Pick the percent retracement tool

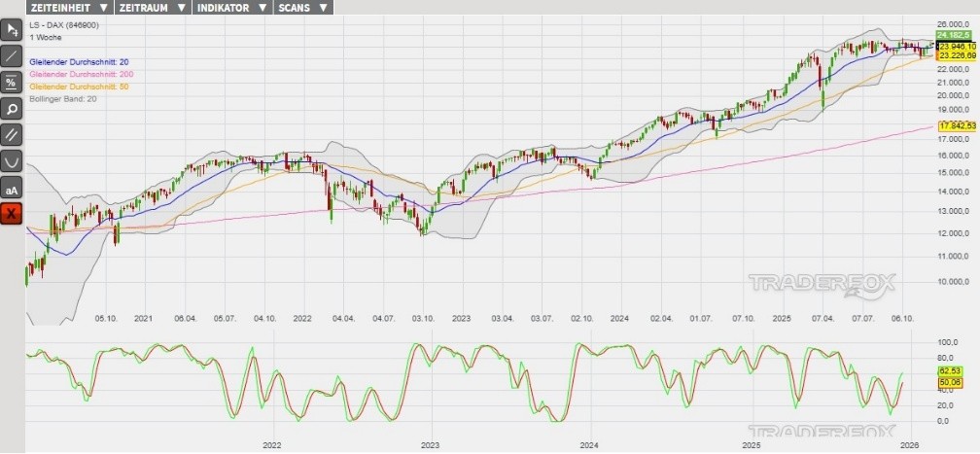click(12, 83)
